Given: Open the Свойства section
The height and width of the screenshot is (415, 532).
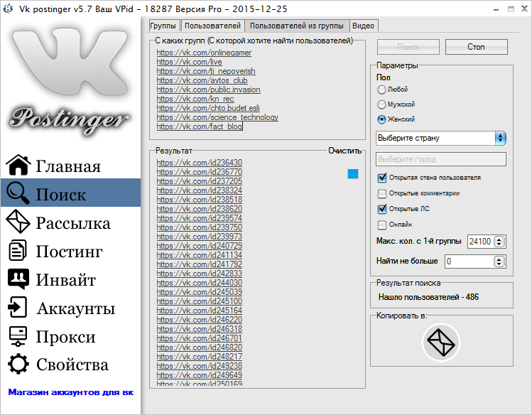Looking at the screenshot, I should click(72, 365).
